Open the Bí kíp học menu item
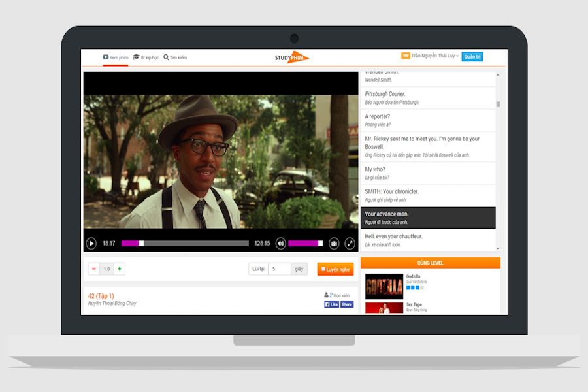Image resolution: width=588 pixels, height=392 pixels. coord(146,57)
